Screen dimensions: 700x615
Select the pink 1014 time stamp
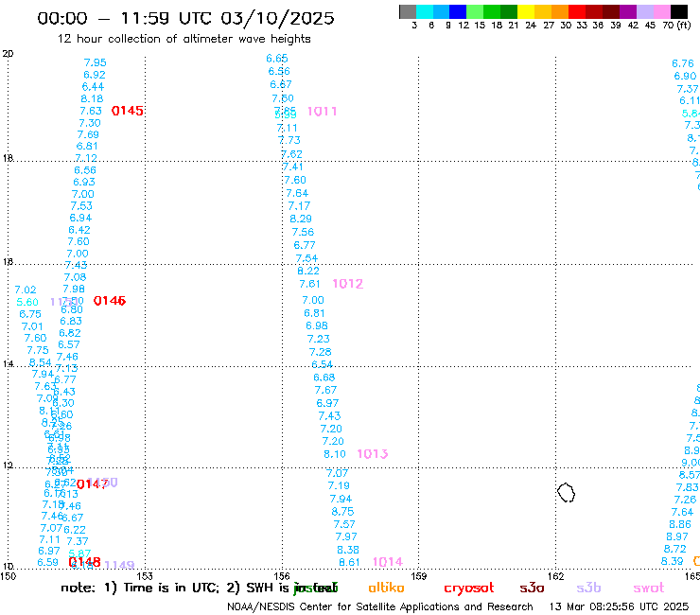388,562
